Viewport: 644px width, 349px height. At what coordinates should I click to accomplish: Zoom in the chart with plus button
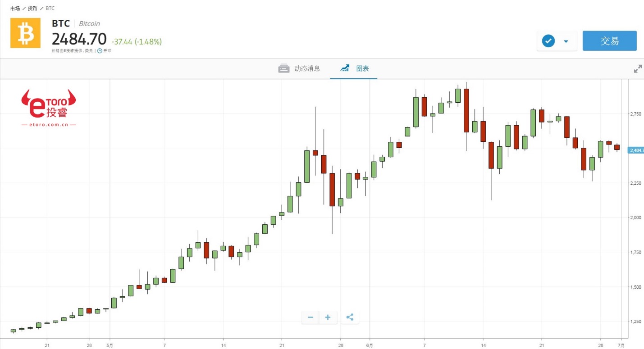328,317
